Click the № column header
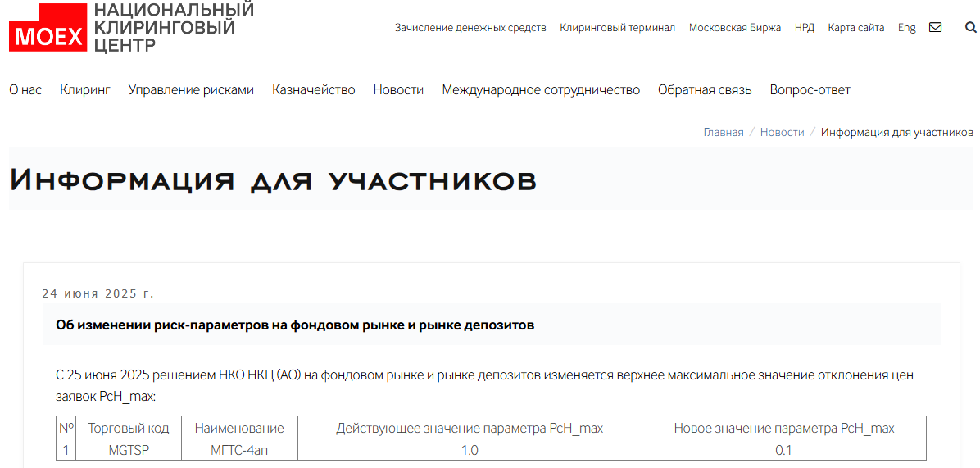The height and width of the screenshot is (468, 980). [x=66, y=428]
